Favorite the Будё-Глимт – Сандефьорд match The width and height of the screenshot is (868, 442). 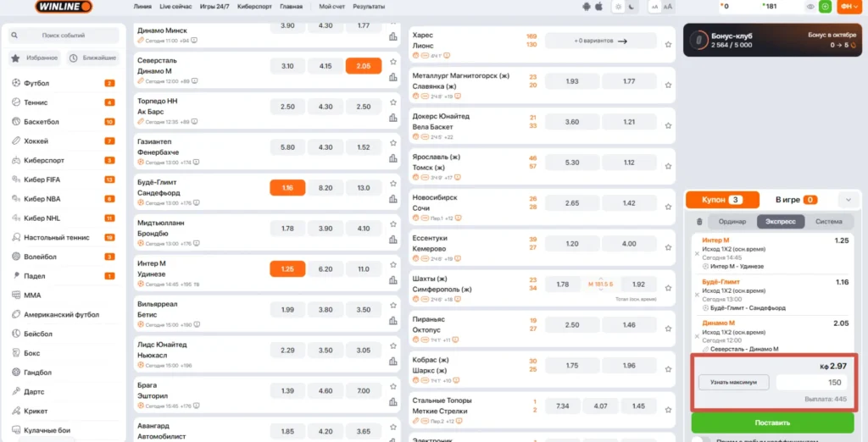(393, 183)
